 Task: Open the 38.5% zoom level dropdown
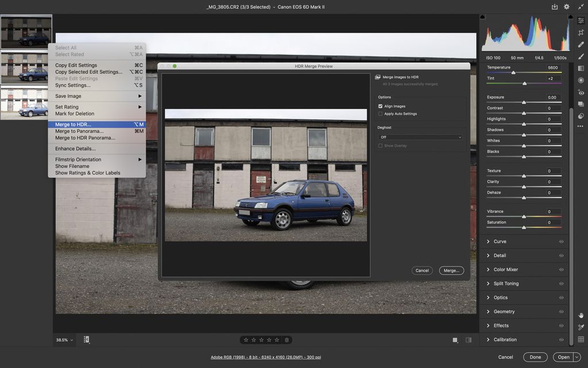[63, 339]
